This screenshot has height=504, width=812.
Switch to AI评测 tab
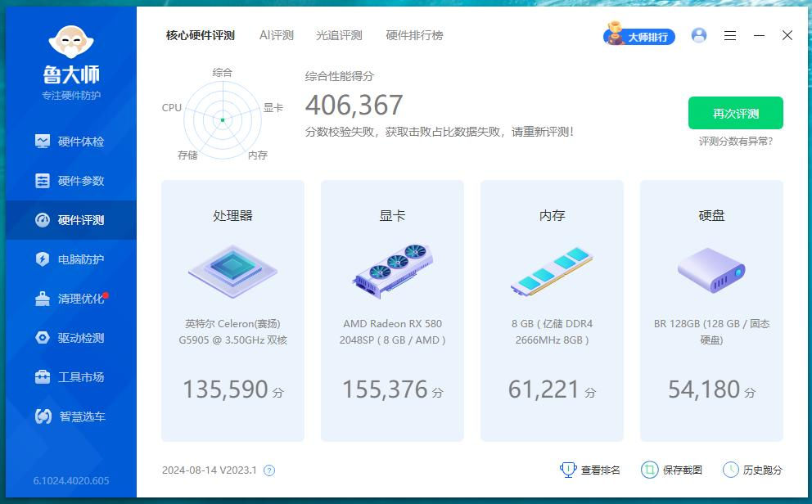click(277, 35)
